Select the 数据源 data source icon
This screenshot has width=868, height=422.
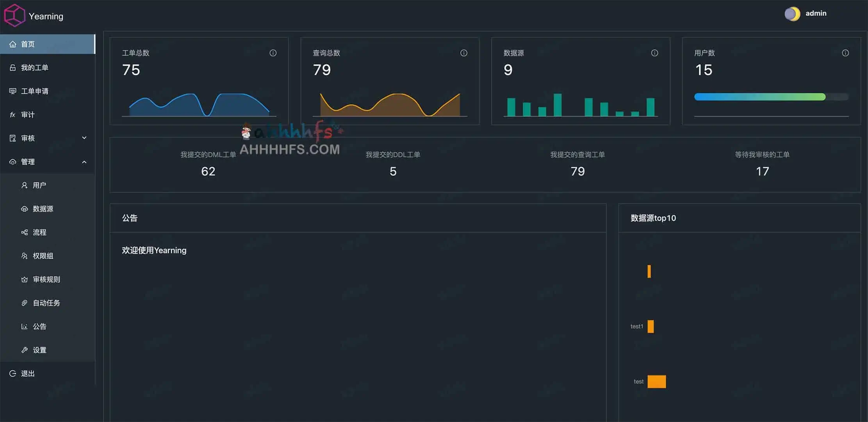tap(24, 209)
